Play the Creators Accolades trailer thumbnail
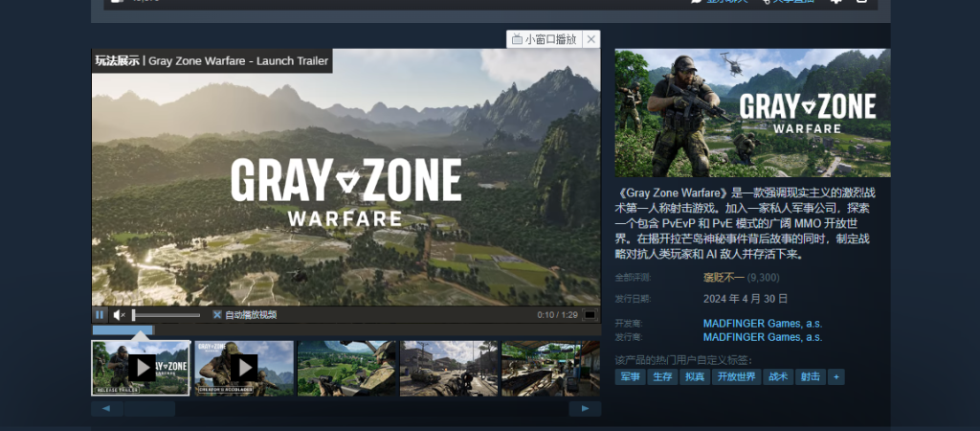980x431 pixels. tap(244, 368)
